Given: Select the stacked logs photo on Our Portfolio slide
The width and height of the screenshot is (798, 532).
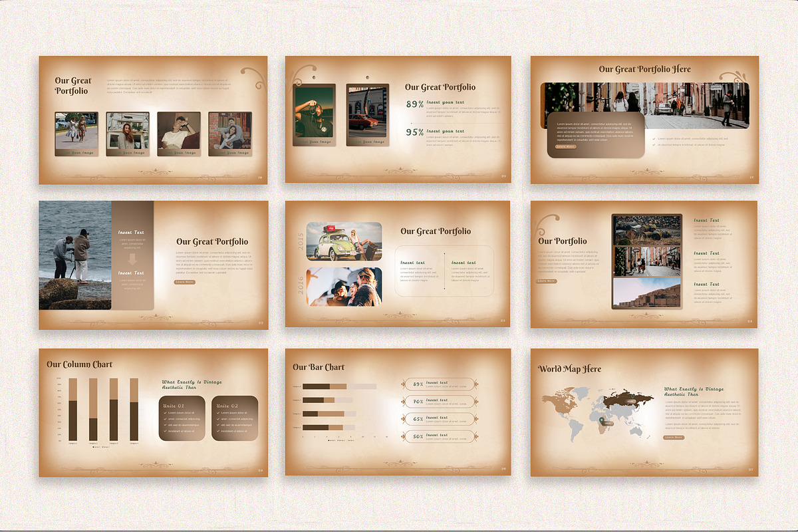Looking at the screenshot, I should point(647,231).
